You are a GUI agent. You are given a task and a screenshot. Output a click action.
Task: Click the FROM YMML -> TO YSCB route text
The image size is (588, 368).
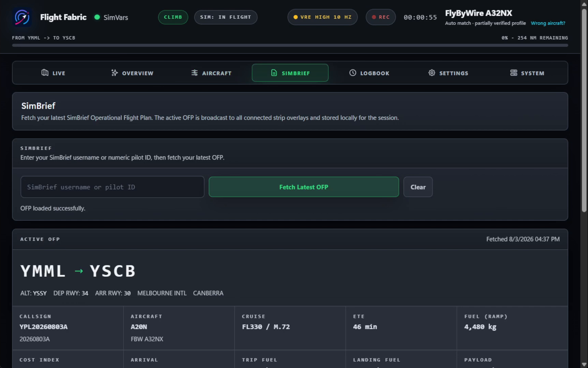point(44,38)
